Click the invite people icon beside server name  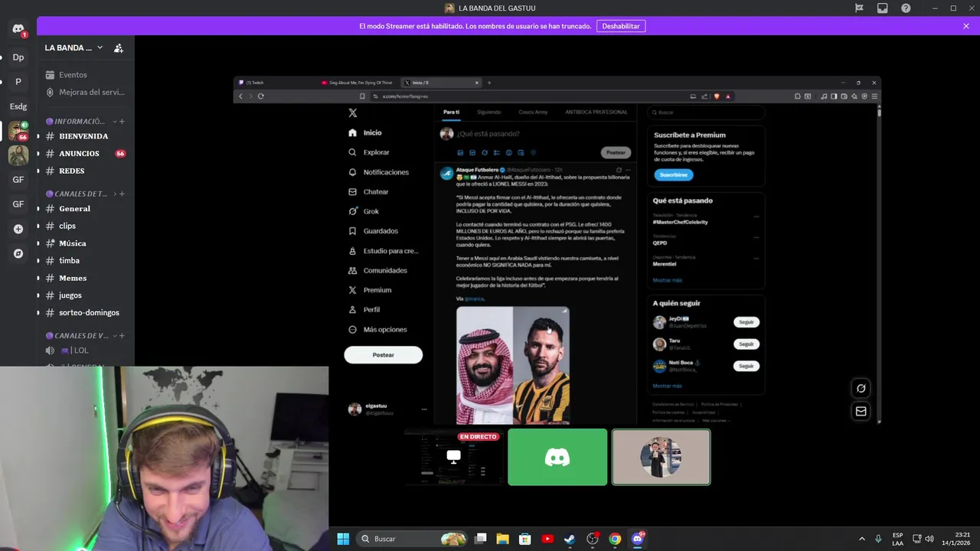119,47
